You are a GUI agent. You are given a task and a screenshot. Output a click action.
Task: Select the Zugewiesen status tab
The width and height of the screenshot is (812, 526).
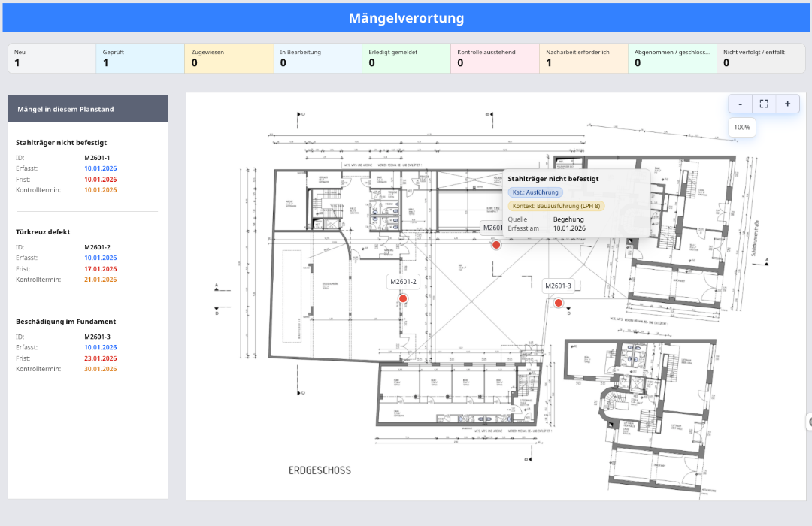pos(227,57)
